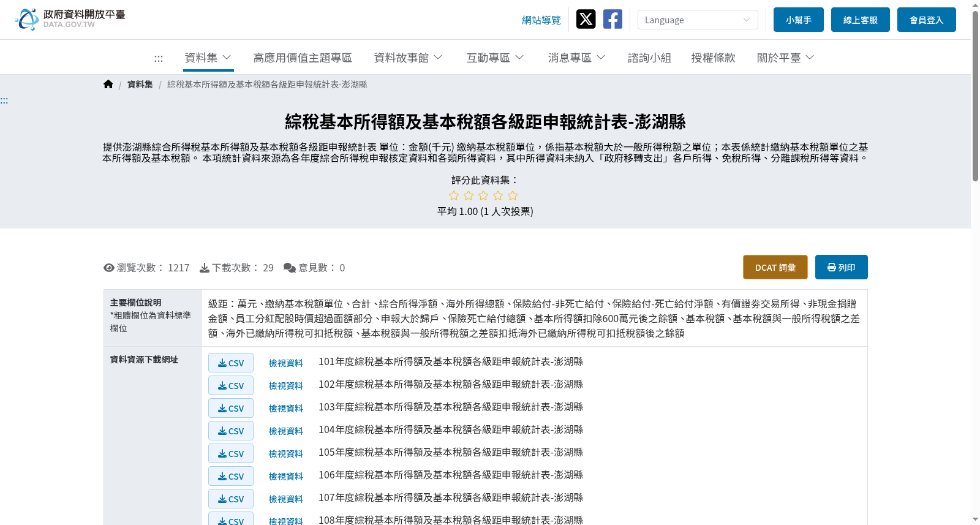
Task: View data (檢視資料) for 104年度
Action: pyautogui.click(x=286, y=431)
